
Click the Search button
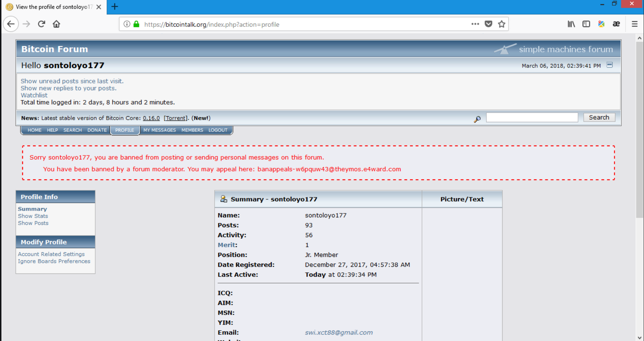pos(599,117)
